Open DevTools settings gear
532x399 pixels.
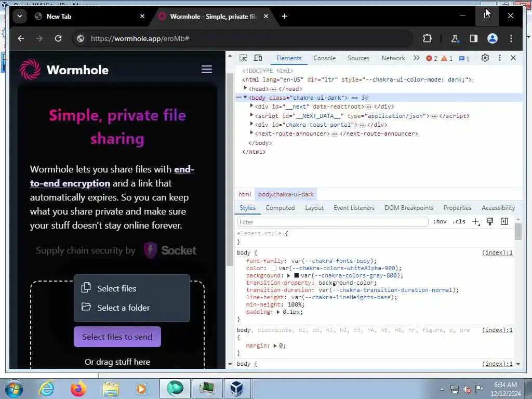[x=485, y=58]
